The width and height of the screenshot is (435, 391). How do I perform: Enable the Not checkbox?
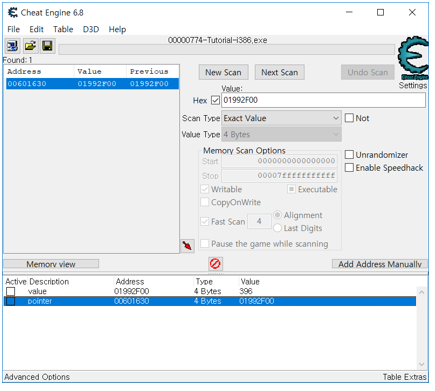tap(349, 118)
